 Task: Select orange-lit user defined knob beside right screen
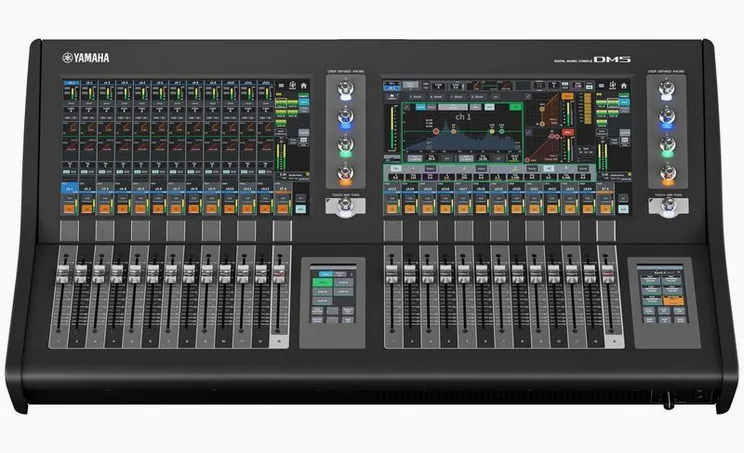point(667,174)
